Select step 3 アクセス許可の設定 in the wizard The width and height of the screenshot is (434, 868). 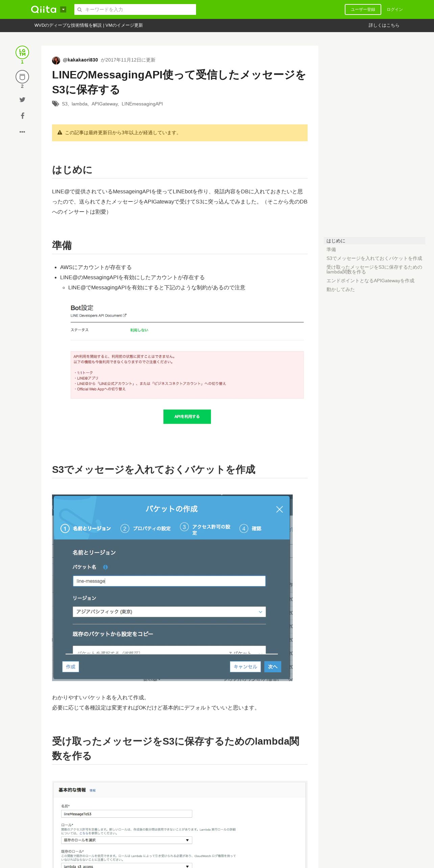click(x=206, y=529)
